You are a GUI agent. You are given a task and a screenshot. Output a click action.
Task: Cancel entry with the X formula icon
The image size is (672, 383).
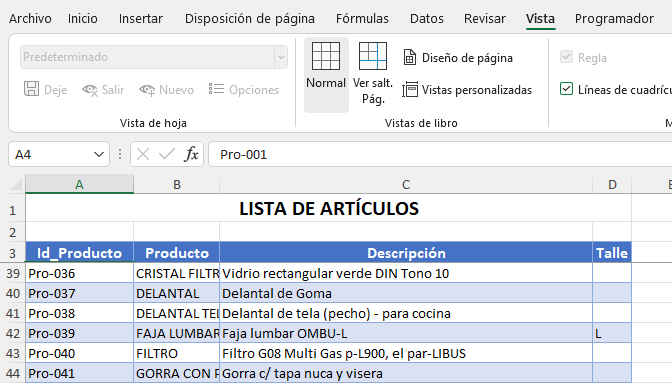click(x=143, y=154)
